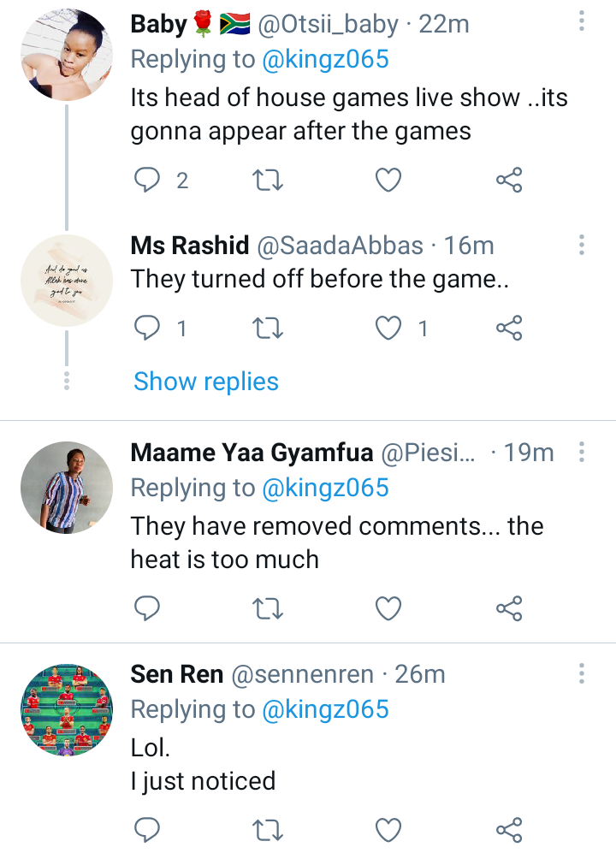Reply to Ms Rashid's tweet
This screenshot has height=859, width=616.
pos(149,328)
